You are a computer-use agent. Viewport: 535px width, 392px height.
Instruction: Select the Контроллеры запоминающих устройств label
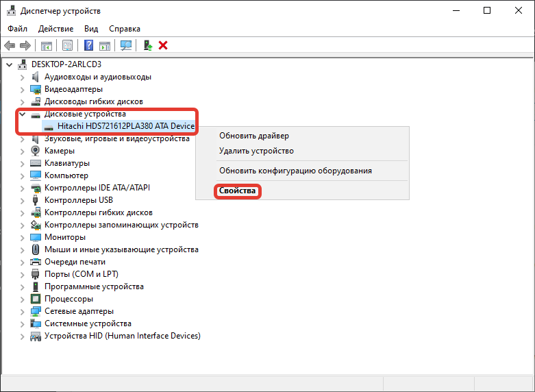[x=121, y=225]
